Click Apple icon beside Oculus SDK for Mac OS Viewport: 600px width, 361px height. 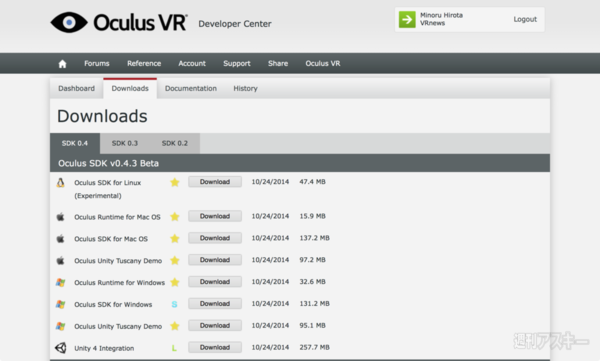click(x=60, y=238)
